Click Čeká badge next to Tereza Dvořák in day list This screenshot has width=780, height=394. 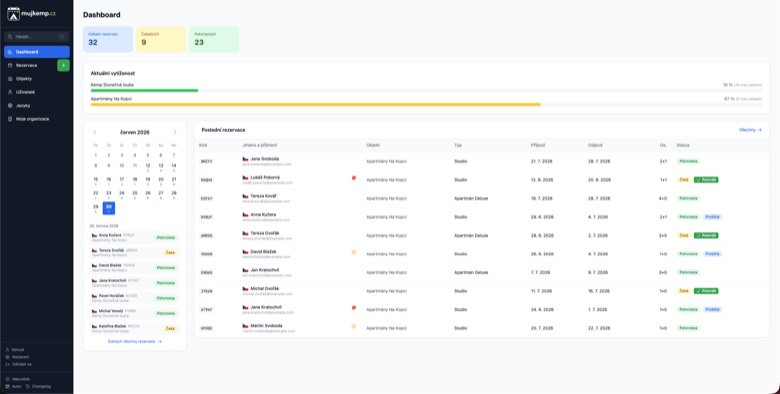[x=171, y=253]
